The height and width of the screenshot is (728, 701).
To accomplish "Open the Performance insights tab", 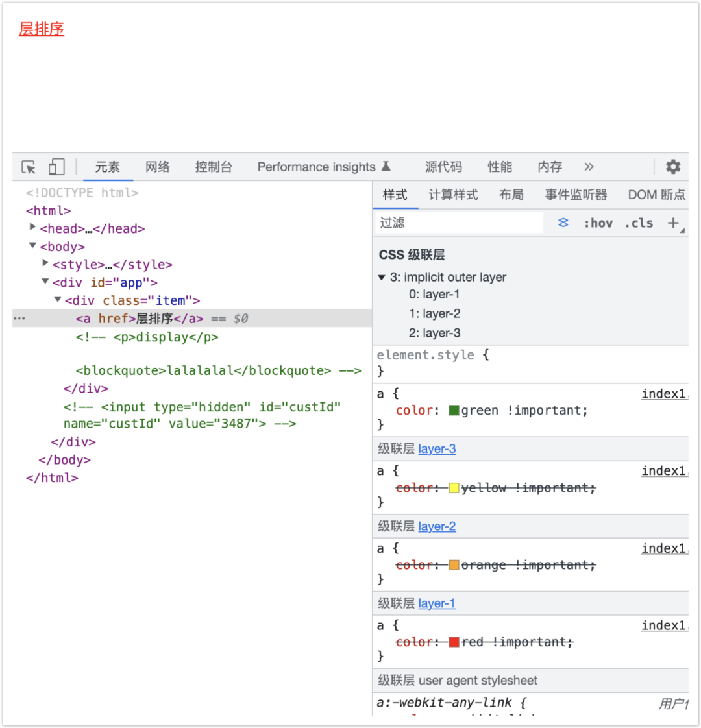I will [324, 167].
